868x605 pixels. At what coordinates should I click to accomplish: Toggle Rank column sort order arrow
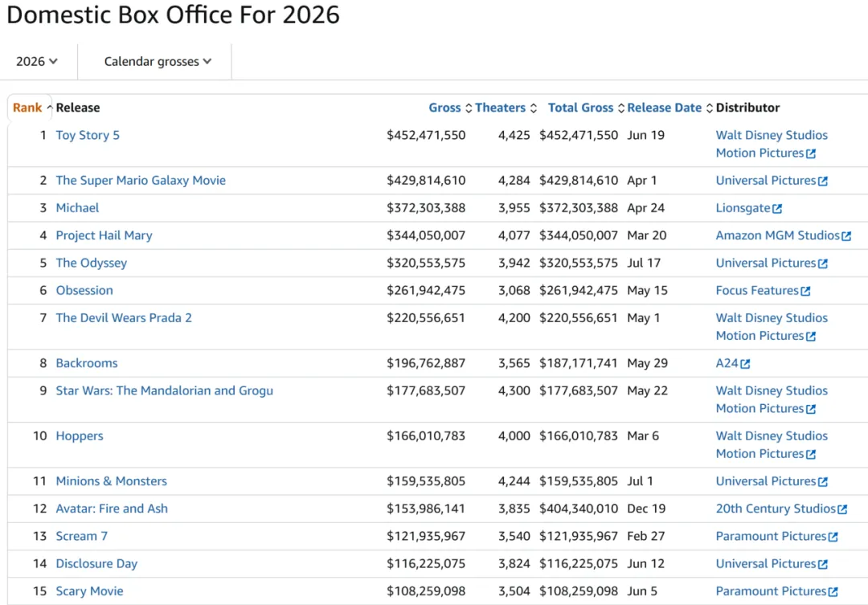[x=49, y=108]
